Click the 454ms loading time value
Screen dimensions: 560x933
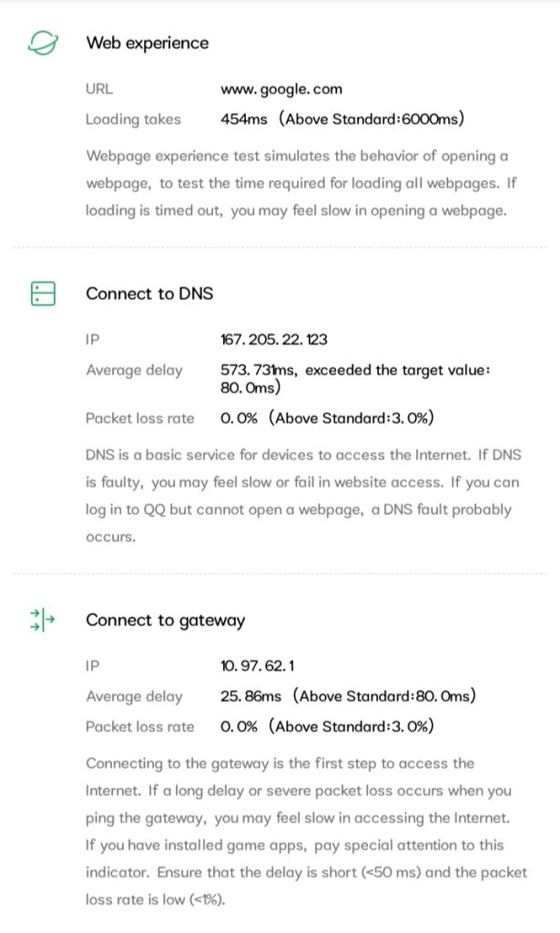tap(342, 119)
